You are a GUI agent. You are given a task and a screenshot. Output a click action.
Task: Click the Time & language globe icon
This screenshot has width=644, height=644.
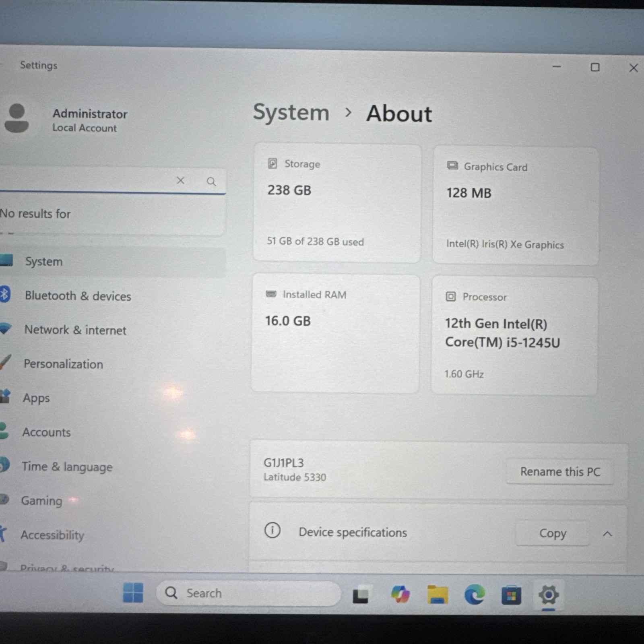pyautogui.click(x=5, y=464)
